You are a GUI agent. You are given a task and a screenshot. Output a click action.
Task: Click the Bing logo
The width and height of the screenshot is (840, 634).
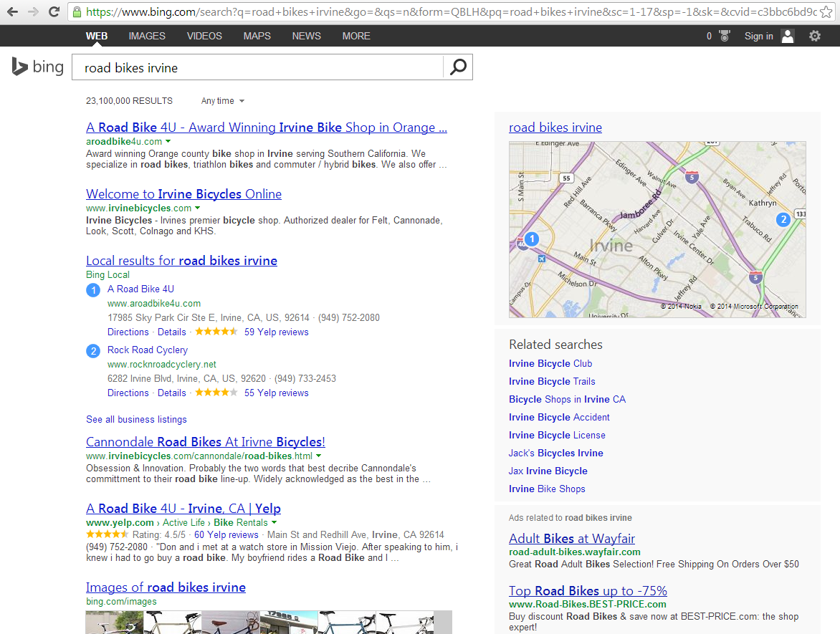[x=37, y=67]
